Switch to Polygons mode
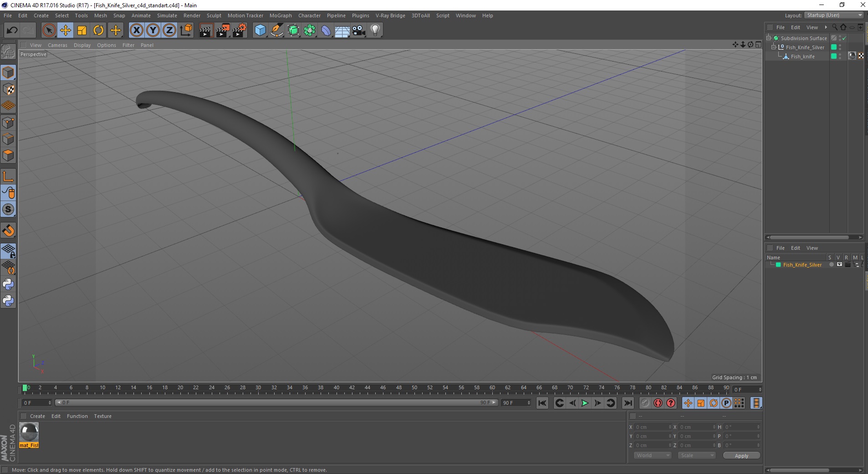This screenshot has width=868, height=474. point(8,155)
